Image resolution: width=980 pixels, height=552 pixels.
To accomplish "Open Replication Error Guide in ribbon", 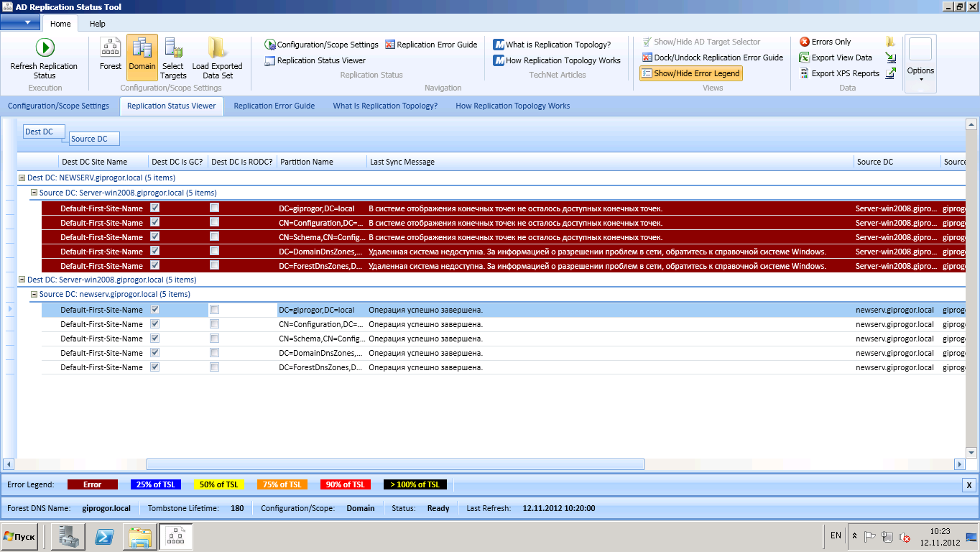I will pyautogui.click(x=431, y=45).
